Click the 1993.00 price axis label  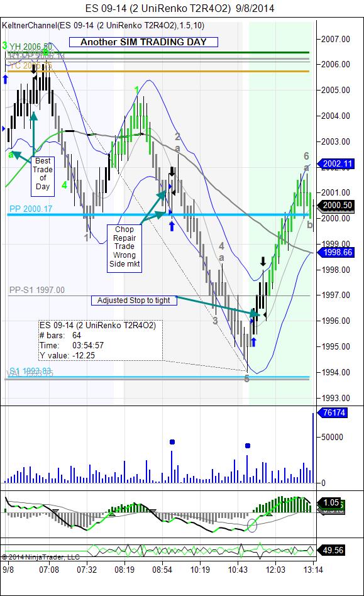(x=336, y=399)
